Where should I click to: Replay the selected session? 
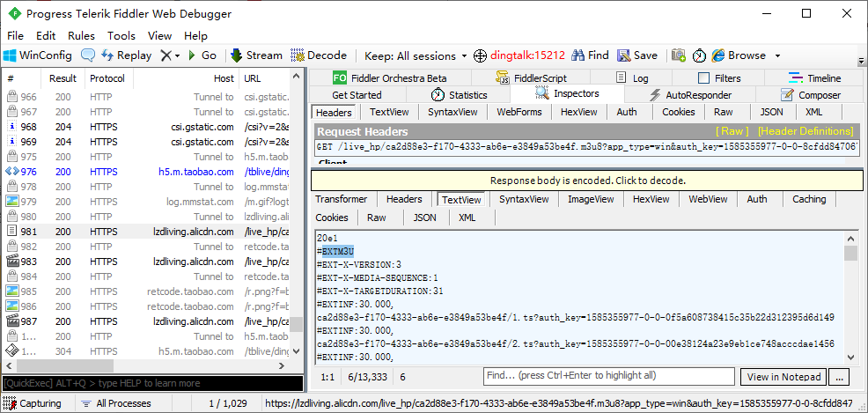pyautogui.click(x=127, y=55)
